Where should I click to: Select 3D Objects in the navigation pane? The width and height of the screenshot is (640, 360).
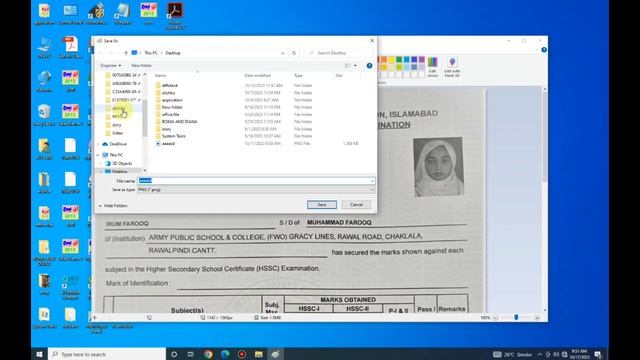coord(119,163)
